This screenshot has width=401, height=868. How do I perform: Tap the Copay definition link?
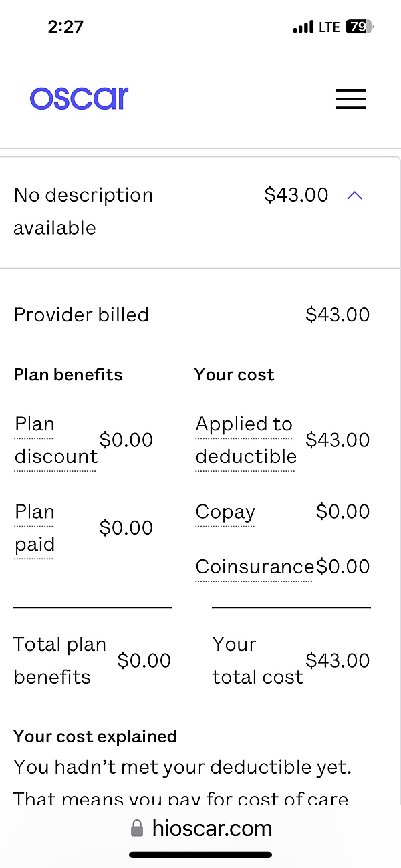[225, 512]
